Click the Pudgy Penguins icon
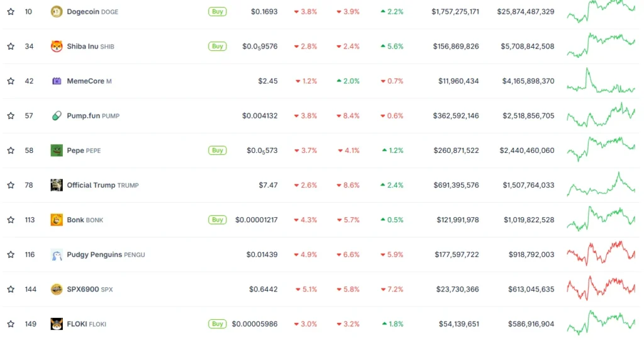The image size is (644, 340). [57, 254]
